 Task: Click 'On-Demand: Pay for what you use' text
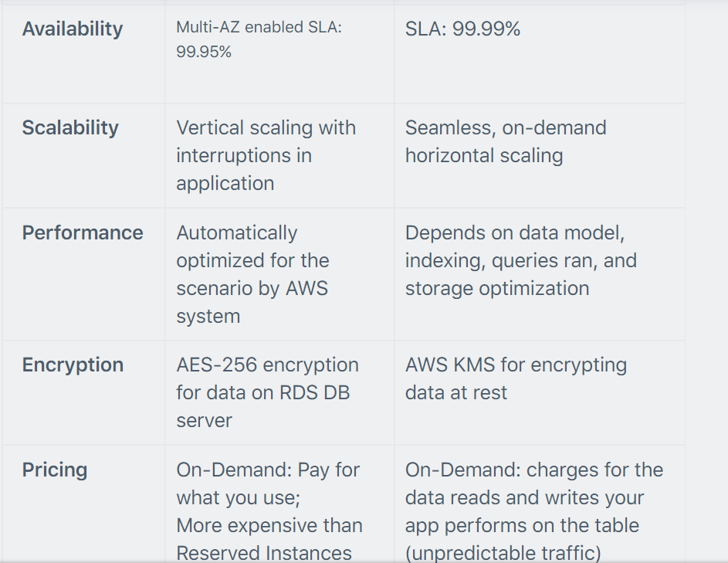pos(268,483)
